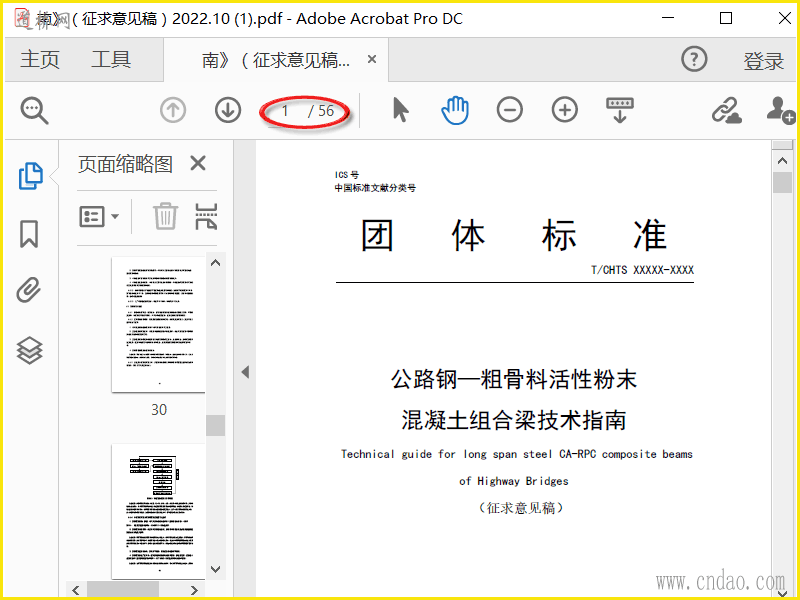This screenshot has width=800, height=600.
Task: Select the page 30 thumbnail
Action: (158, 324)
